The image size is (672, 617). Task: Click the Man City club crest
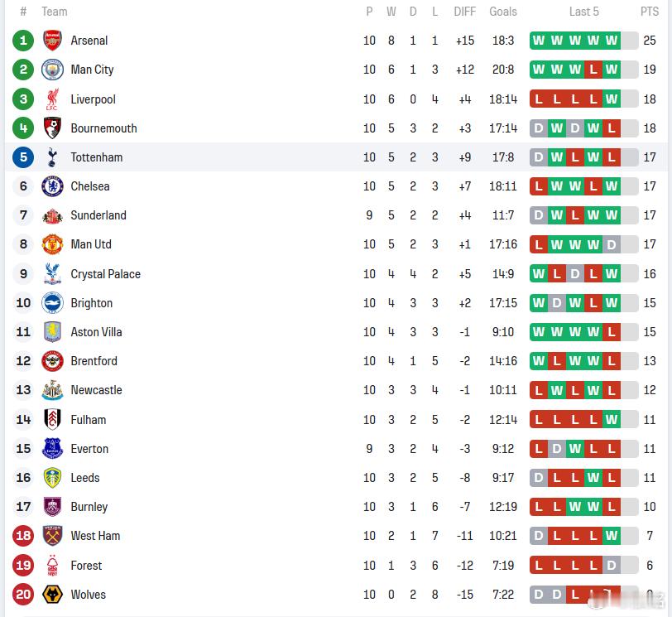[52, 70]
